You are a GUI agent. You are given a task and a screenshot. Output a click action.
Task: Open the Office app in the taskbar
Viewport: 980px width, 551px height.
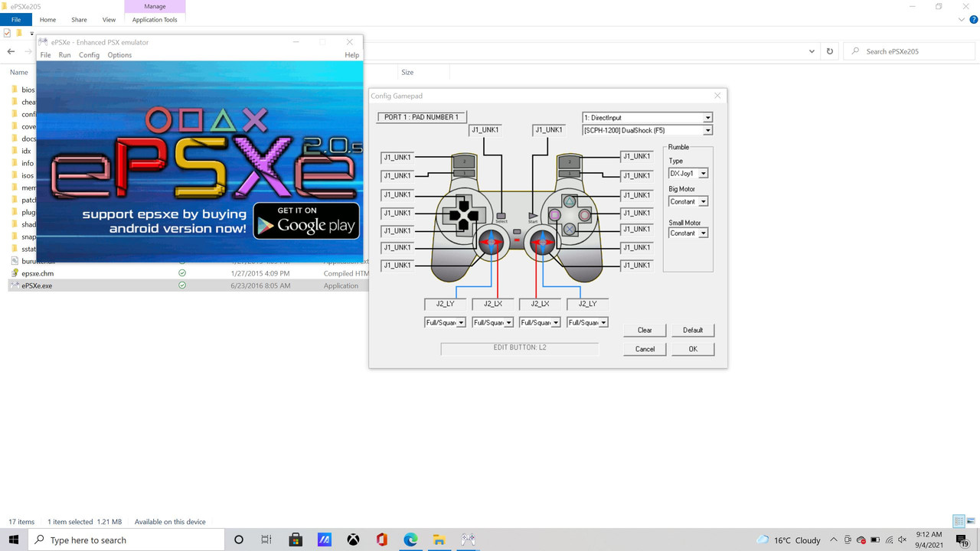click(381, 540)
